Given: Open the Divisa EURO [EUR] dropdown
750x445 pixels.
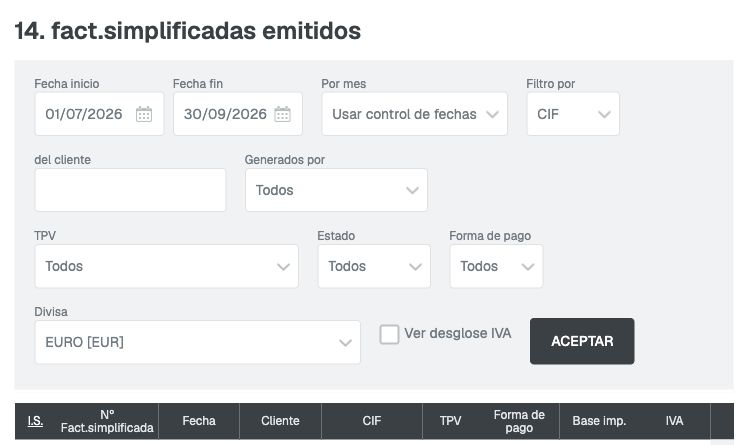Looking at the screenshot, I should (198, 342).
